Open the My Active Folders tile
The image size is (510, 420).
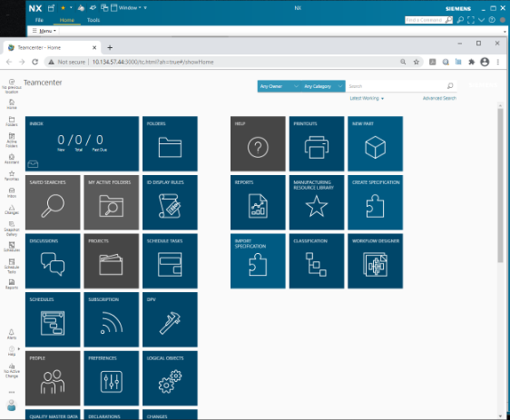pyautogui.click(x=111, y=202)
